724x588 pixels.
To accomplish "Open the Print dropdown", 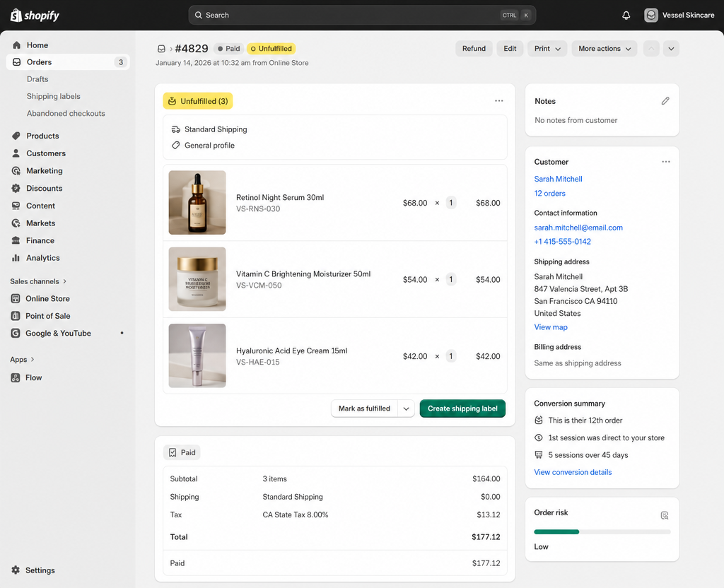I will pyautogui.click(x=547, y=49).
